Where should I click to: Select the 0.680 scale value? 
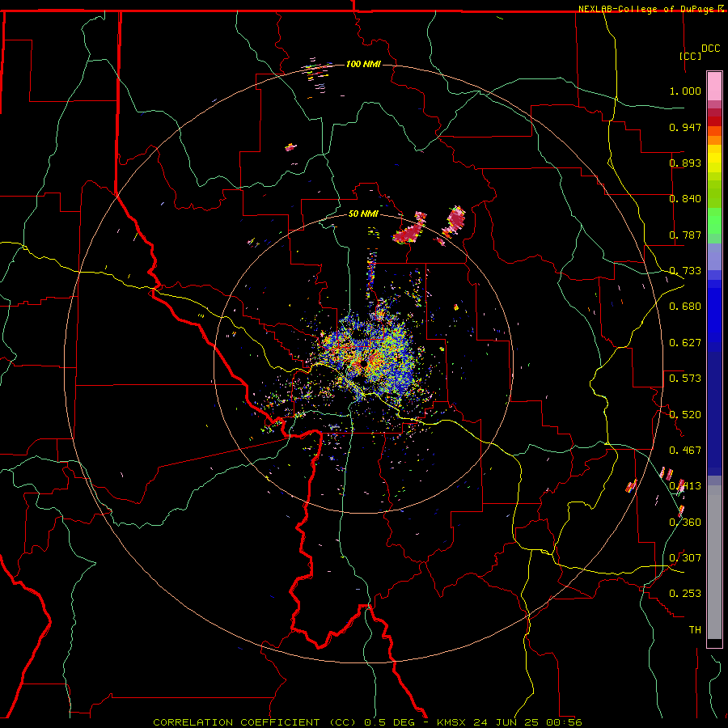click(x=685, y=307)
